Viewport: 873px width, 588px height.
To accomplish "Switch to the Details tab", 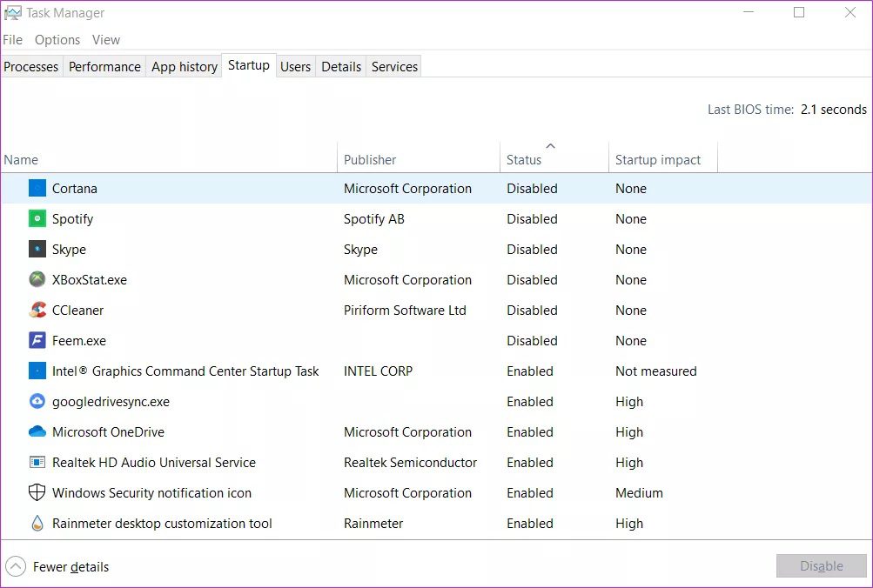I will coord(341,67).
